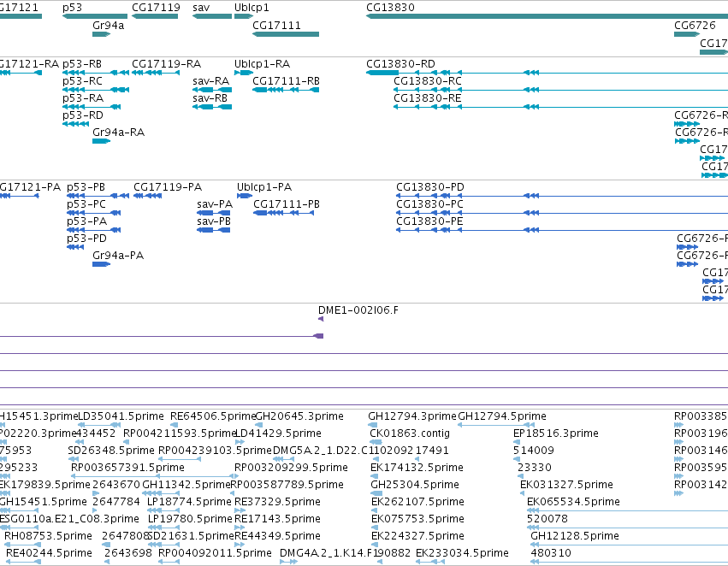Click EST LD35041.5prime
The image size is (728, 566).
pyautogui.click(x=121, y=416)
